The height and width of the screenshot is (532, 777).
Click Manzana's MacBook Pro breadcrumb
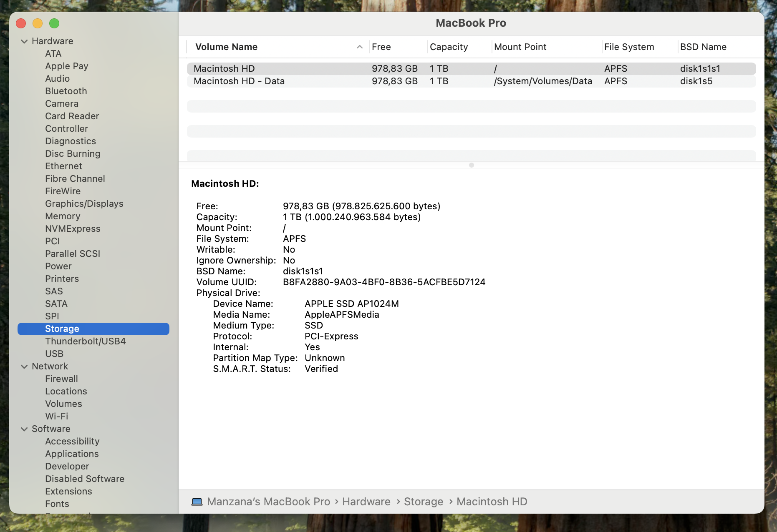click(268, 502)
